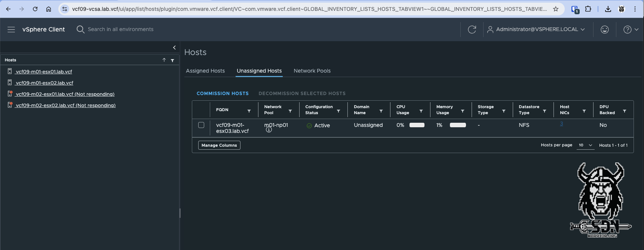Viewport: 644px width, 250px height.
Task: Switch to Network Pools tab
Action: point(312,71)
